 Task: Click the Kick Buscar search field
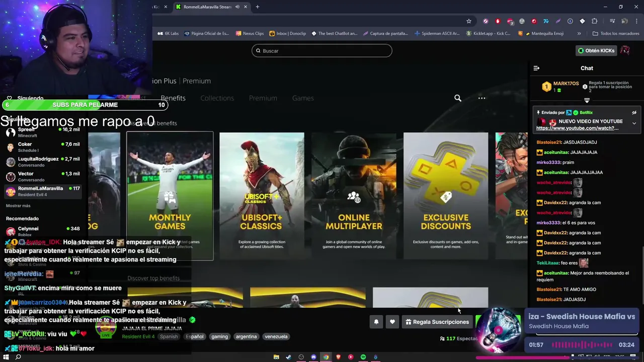[321, 51]
